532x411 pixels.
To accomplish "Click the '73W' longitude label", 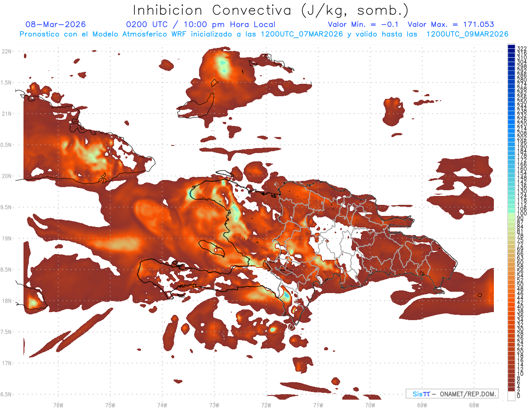I will (x=214, y=405).
